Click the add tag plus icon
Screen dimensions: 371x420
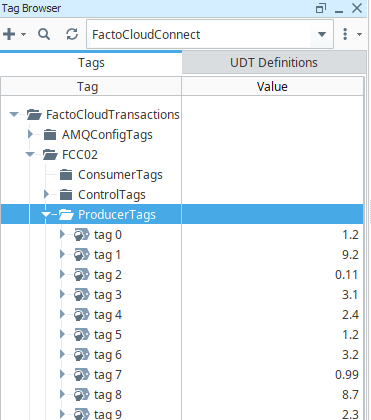[9, 34]
